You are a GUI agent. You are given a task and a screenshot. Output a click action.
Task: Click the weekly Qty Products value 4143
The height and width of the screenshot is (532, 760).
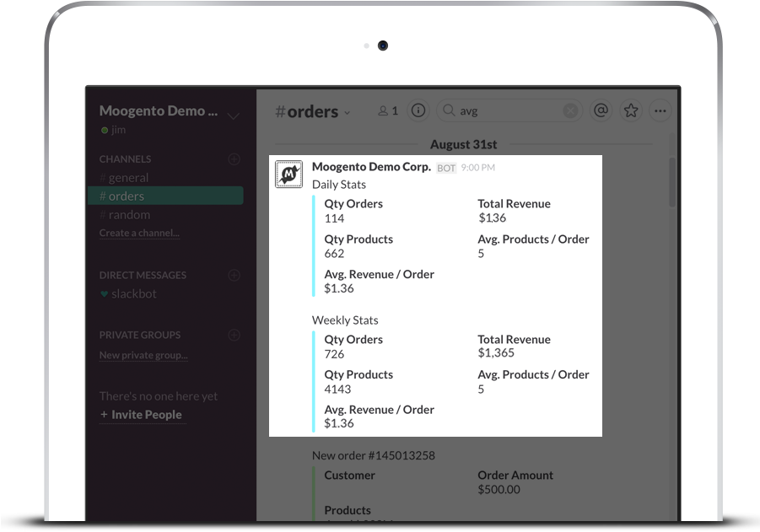tap(337, 389)
